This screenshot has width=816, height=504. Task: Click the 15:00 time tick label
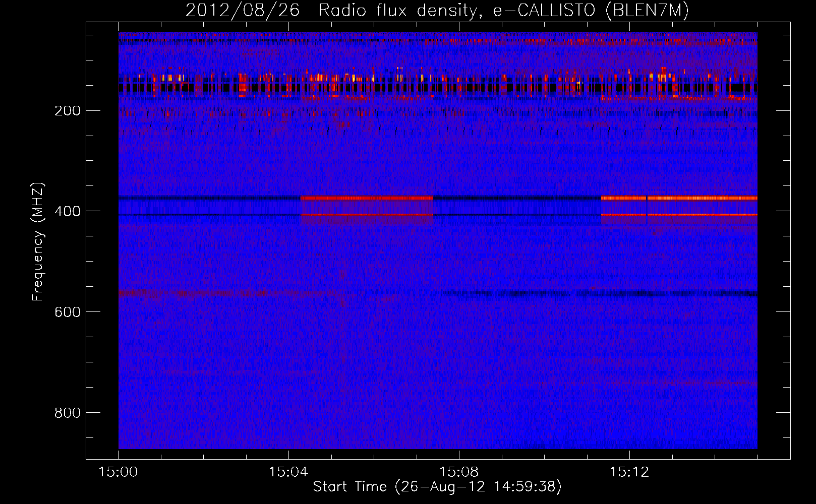click(119, 472)
